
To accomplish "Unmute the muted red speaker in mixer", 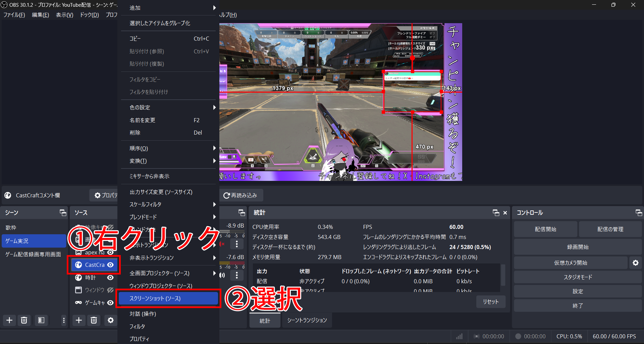I will [x=222, y=244].
